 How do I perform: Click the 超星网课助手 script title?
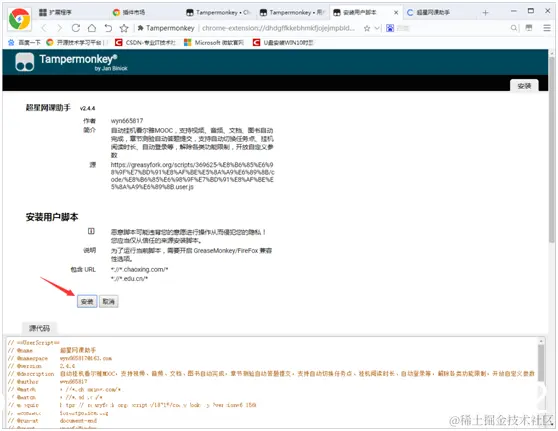48,108
